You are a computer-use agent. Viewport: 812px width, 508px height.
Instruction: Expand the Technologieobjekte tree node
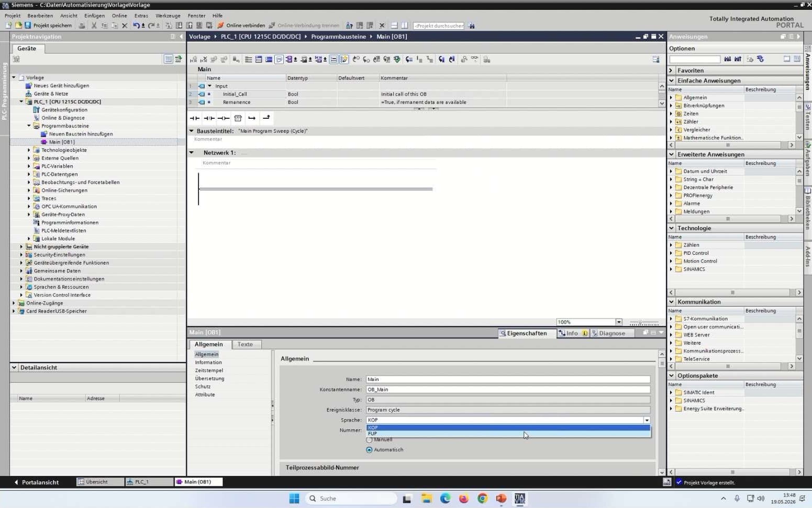click(29, 150)
